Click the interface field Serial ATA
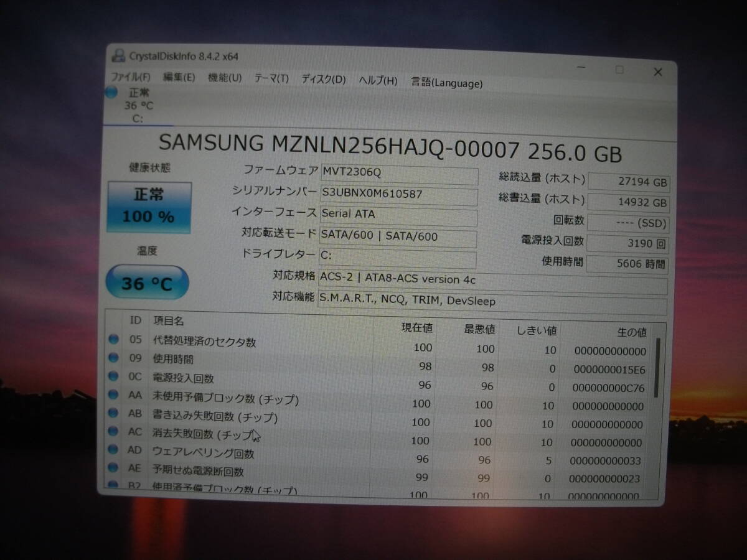The image size is (747, 560). tap(398, 216)
